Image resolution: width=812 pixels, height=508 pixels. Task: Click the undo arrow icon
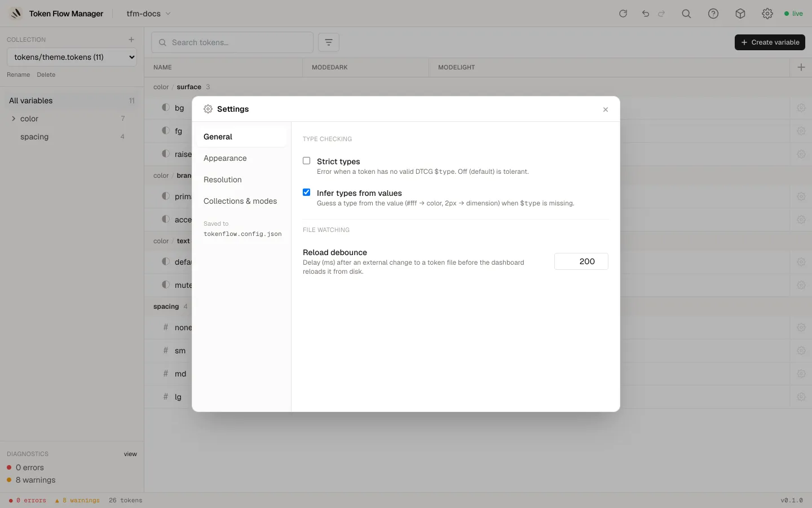point(646,14)
